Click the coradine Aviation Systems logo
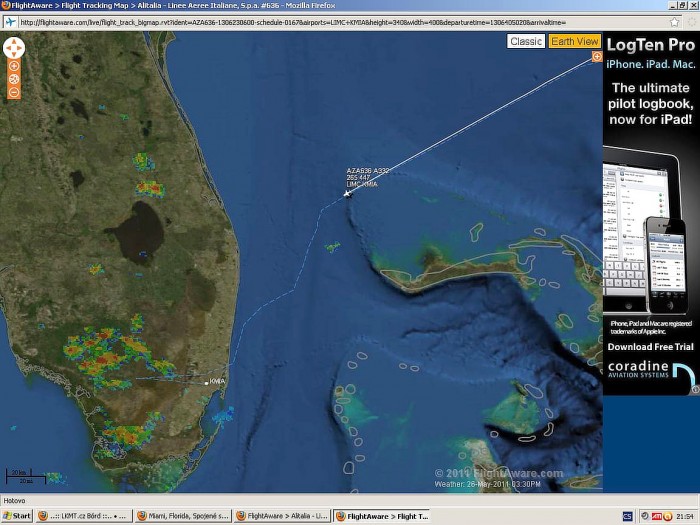The width and height of the screenshot is (700, 525). pos(650,371)
